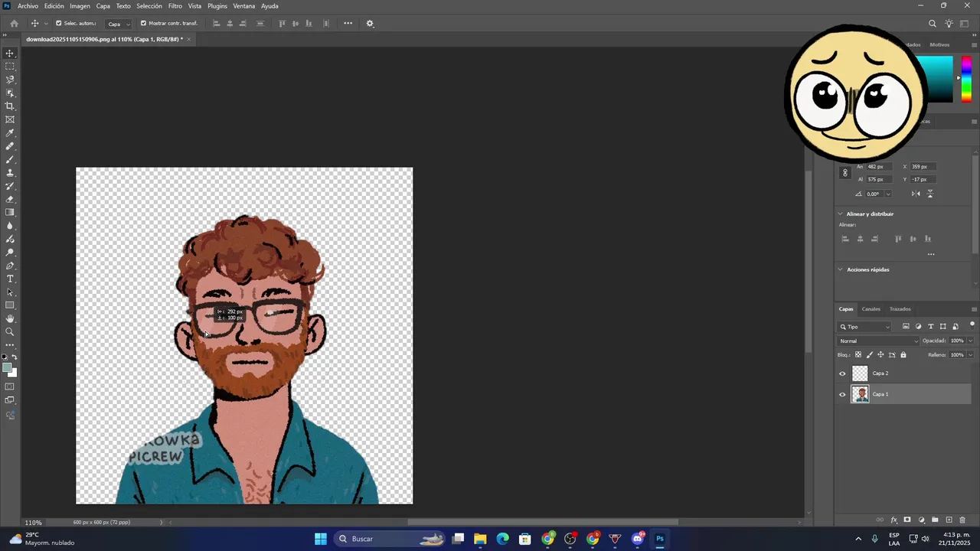Select the Frame tool
The image size is (980, 551).
pos(10,119)
